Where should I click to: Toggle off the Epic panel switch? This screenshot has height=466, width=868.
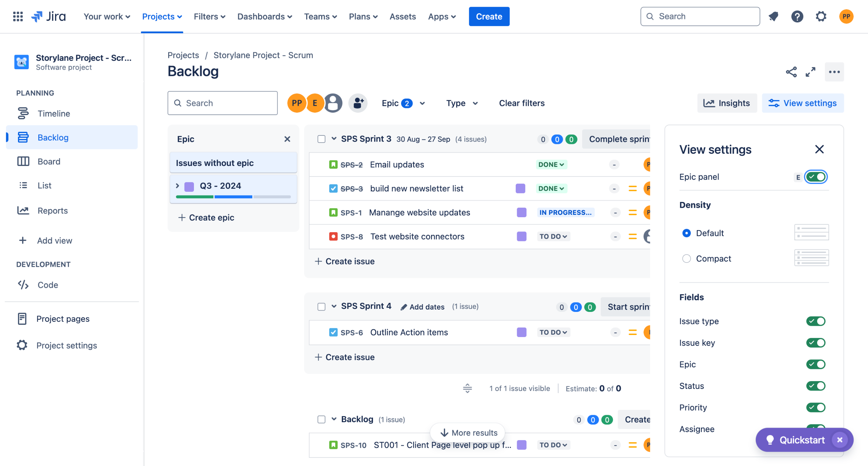[x=816, y=177]
